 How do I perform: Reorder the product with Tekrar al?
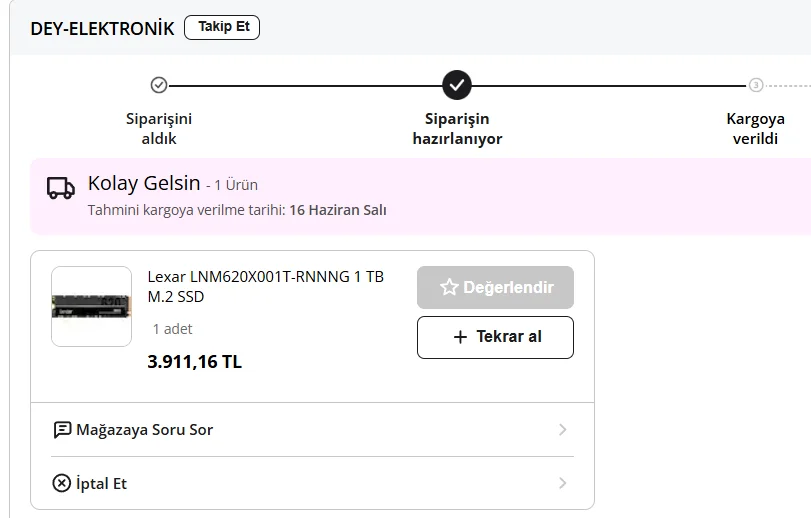pos(495,337)
